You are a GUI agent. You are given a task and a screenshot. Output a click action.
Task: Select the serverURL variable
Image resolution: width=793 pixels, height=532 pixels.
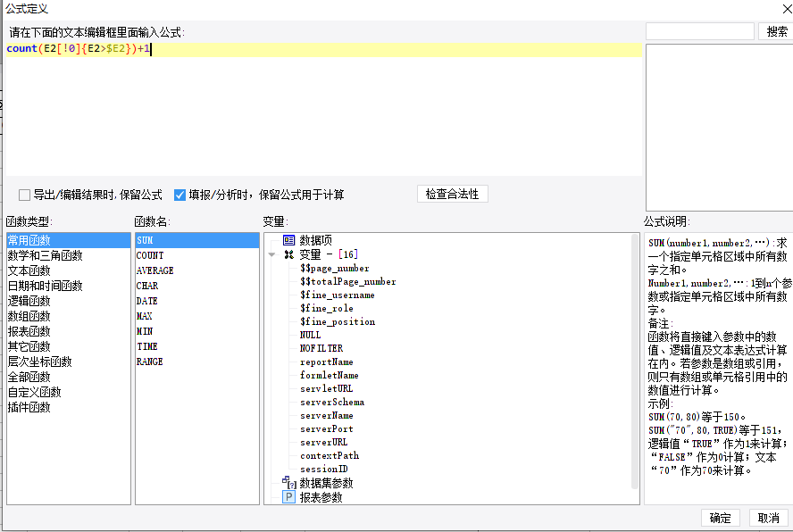point(323,443)
